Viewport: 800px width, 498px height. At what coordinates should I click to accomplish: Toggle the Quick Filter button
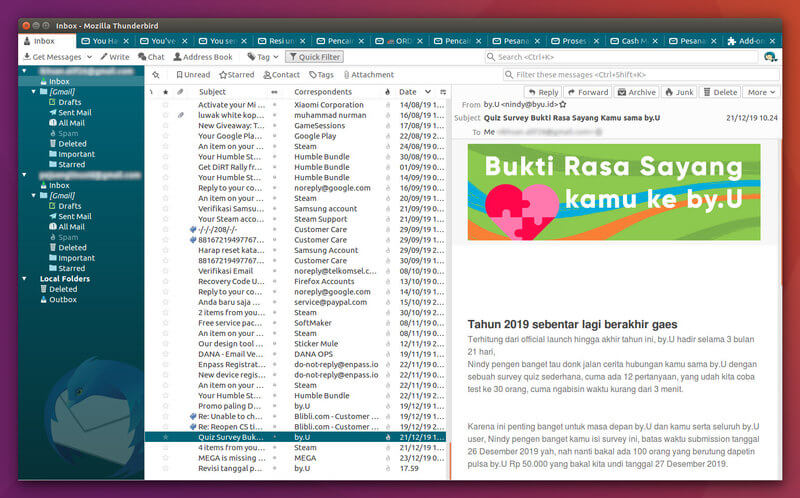[314, 57]
